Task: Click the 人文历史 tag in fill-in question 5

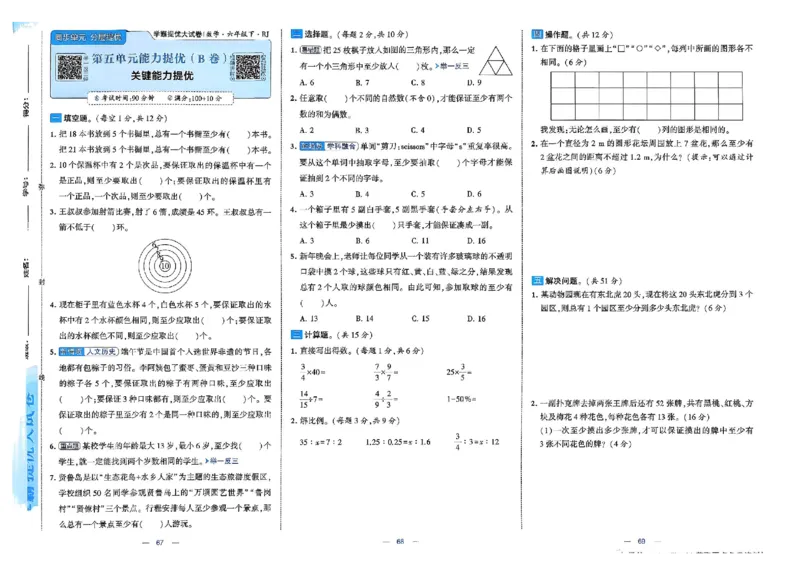Action: click(x=102, y=352)
